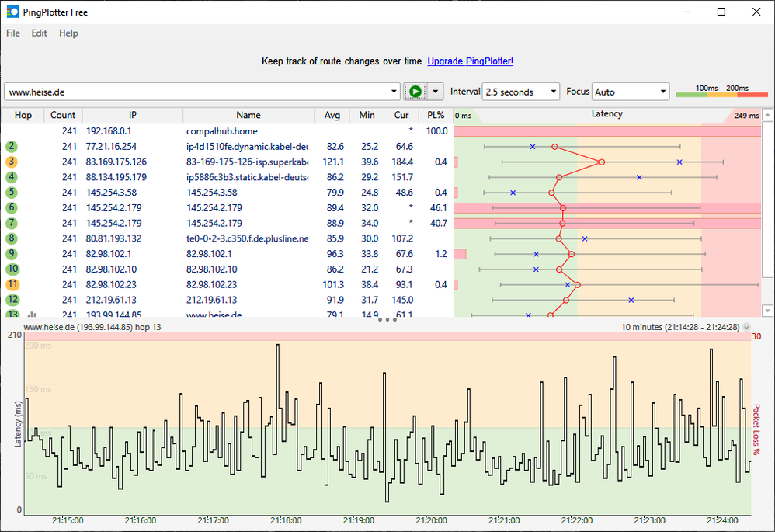Screen dimensions: 775x532
Task: Select IP cell 82.98.102.1
Action: tap(109, 254)
